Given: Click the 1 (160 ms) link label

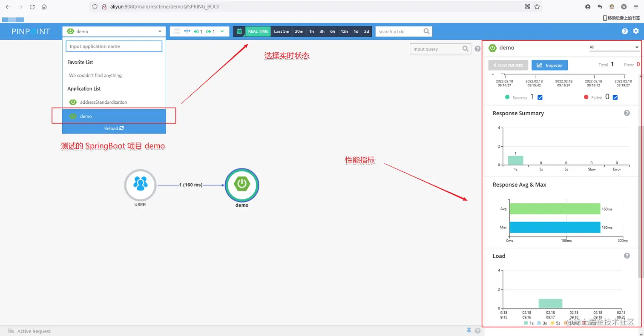Looking at the screenshot, I should [191, 185].
